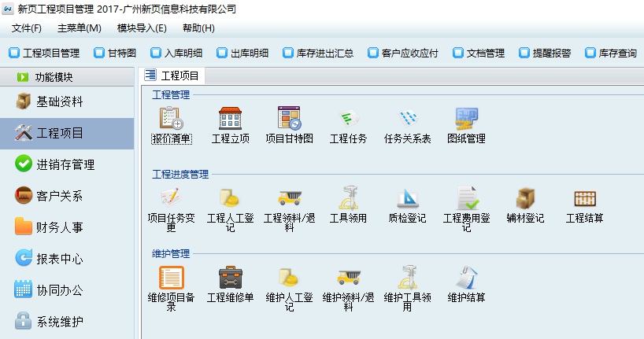The height and width of the screenshot is (339, 644).
Task: Open the 维护工具领用 icon
Action: coord(408,278)
